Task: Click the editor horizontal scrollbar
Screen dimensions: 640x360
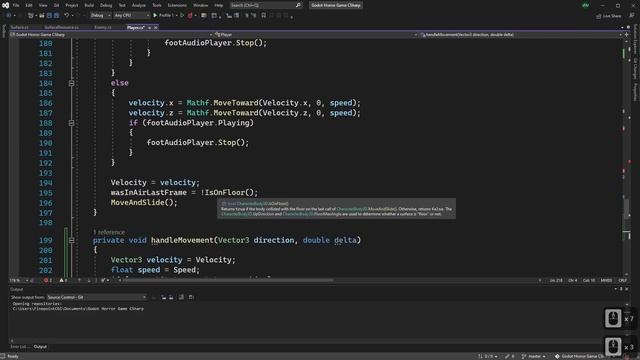Action: [227, 280]
